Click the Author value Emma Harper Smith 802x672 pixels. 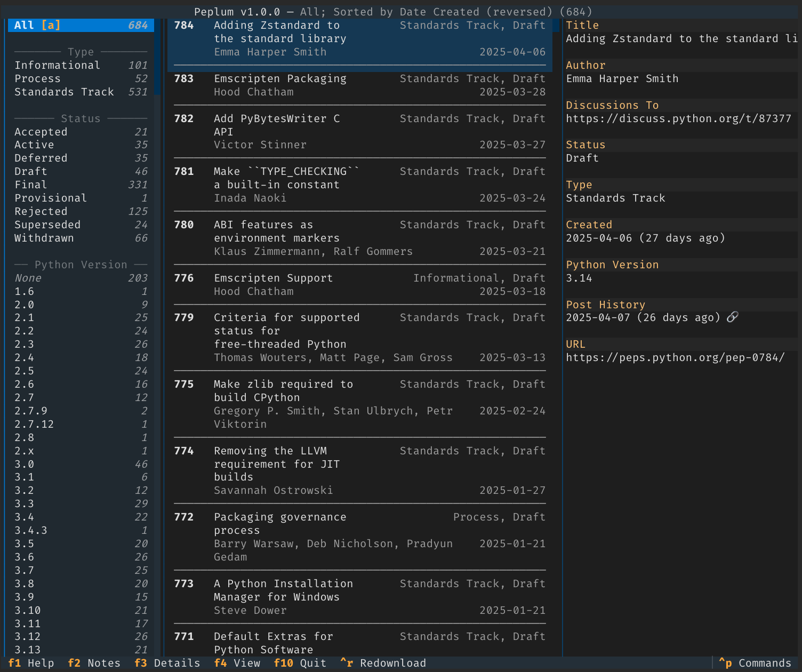pos(622,78)
